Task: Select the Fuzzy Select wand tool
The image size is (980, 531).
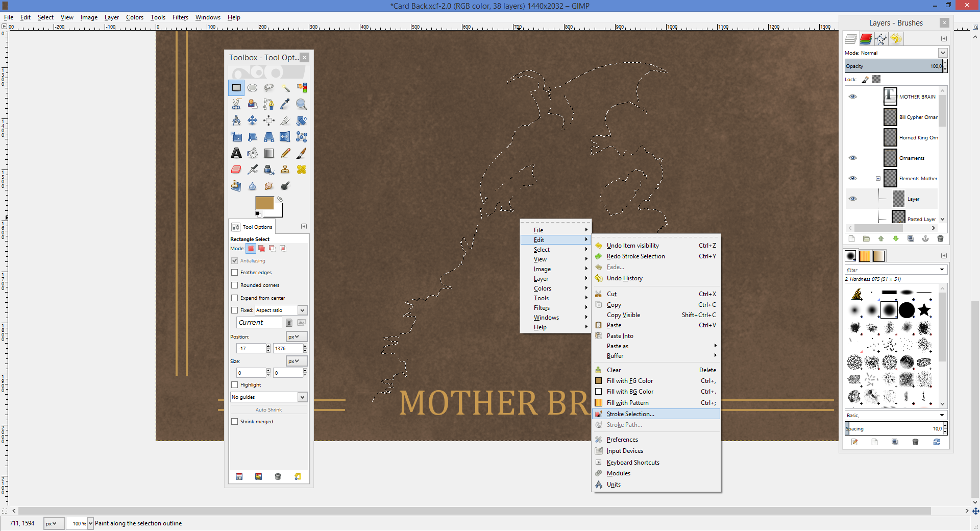Action: click(285, 88)
